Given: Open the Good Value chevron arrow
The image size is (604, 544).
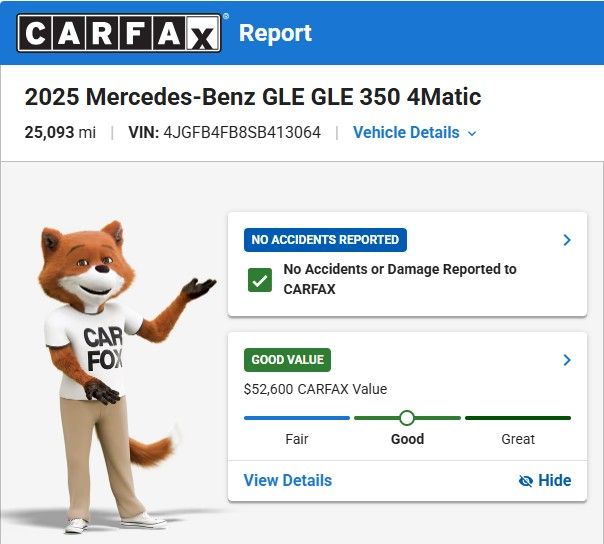Looking at the screenshot, I should [x=567, y=360].
